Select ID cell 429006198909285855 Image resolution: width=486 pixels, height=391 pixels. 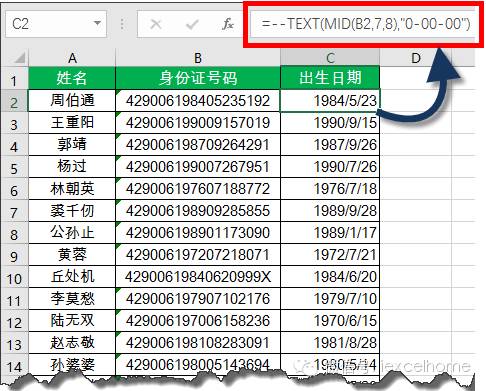pos(198,211)
